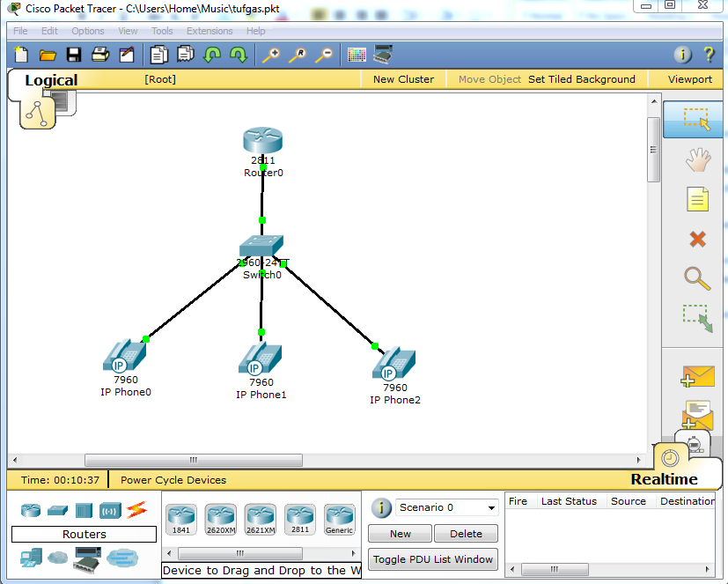Choose the red X Delete tool
The width and height of the screenshot is (728, 584).
tap(697, 240)
